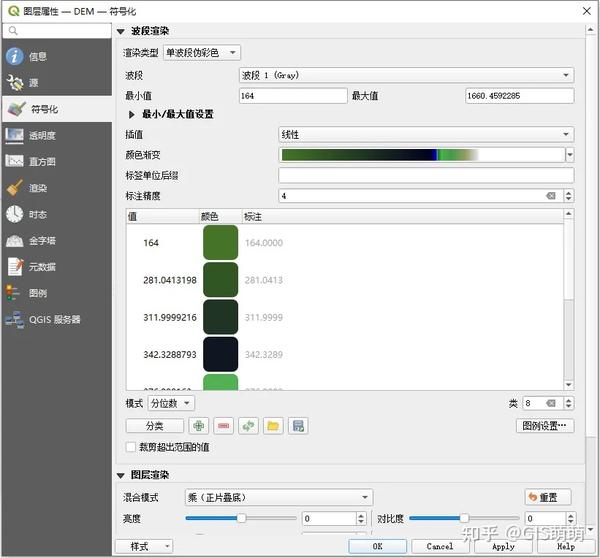Click the green plus add-value icon
The width and height of the screenshot is (600, 558).
[199, 426]
